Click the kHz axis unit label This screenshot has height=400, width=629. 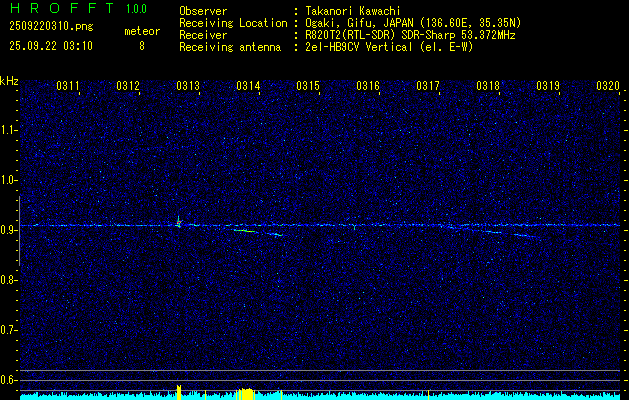9,81
